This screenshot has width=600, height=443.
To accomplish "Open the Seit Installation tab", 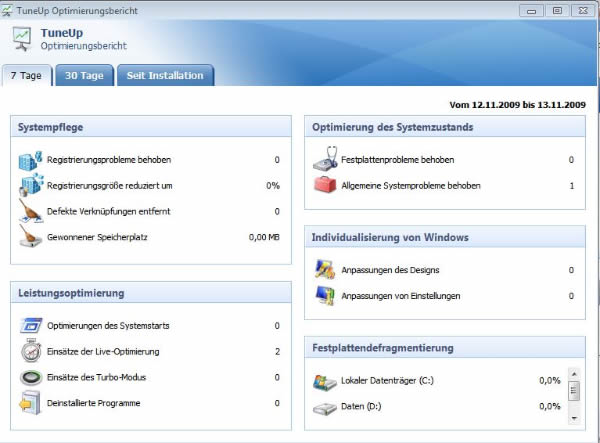I will coord(165,76).
